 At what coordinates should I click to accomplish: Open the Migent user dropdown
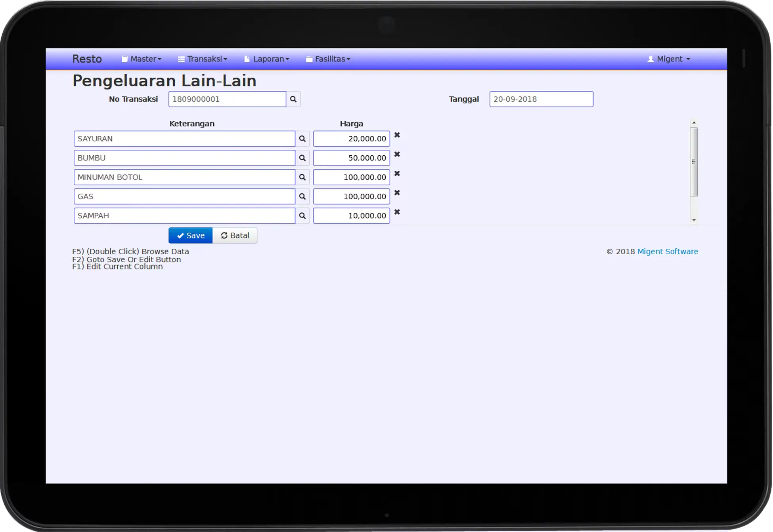coord(669,59)
